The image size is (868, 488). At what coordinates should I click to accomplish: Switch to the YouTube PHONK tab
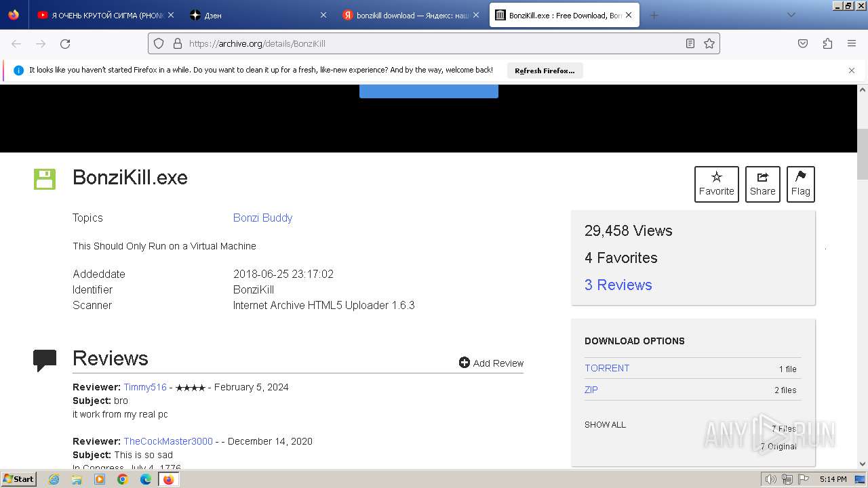(106, 15)
